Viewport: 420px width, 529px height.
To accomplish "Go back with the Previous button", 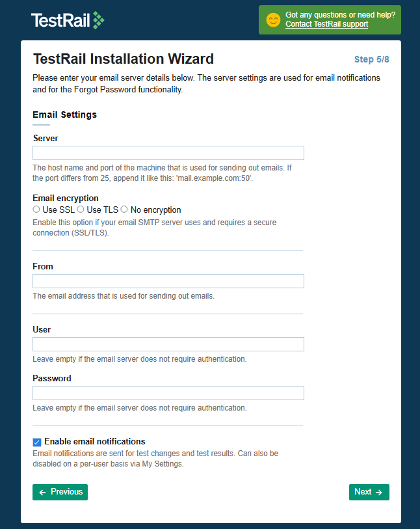I will [60, 492].
